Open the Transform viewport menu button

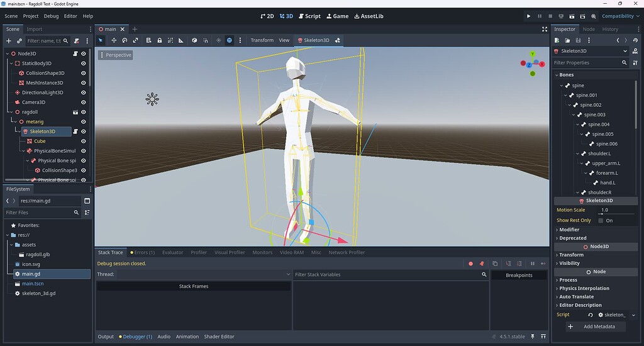pos(262,40)
